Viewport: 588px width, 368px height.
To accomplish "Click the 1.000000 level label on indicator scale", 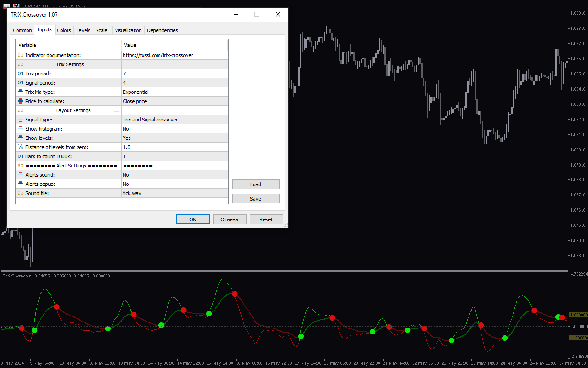I will [x=578, y=315].
